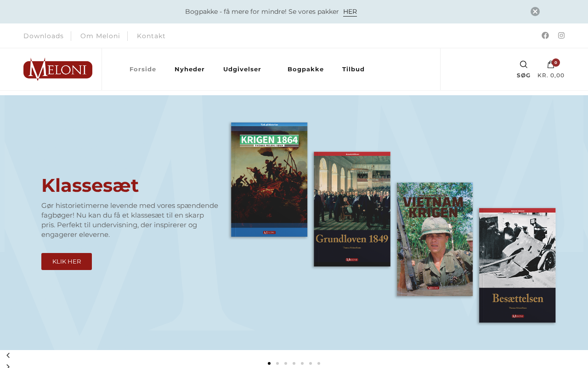Viewport: 588px width, 368px height.
Task: Click the KLIK HER button
Action: 67,261
